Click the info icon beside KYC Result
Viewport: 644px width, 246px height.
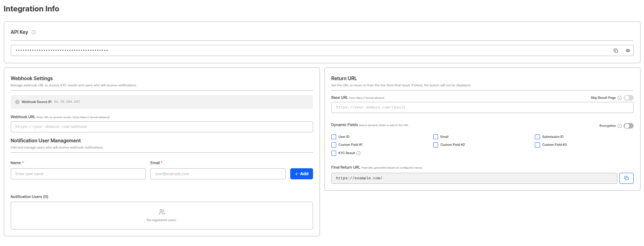pos(359,153)
